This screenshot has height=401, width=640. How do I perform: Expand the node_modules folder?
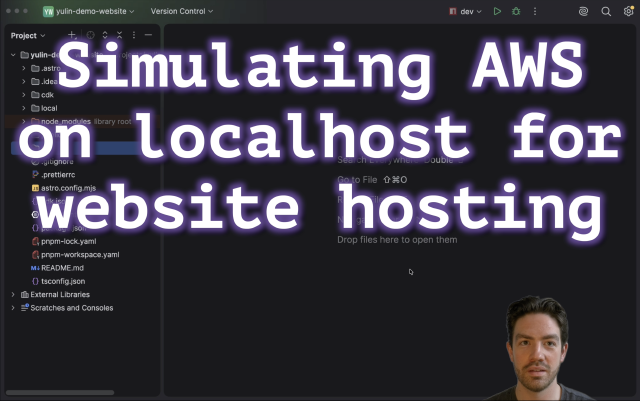pyautogui.click(x=24, y=121)
